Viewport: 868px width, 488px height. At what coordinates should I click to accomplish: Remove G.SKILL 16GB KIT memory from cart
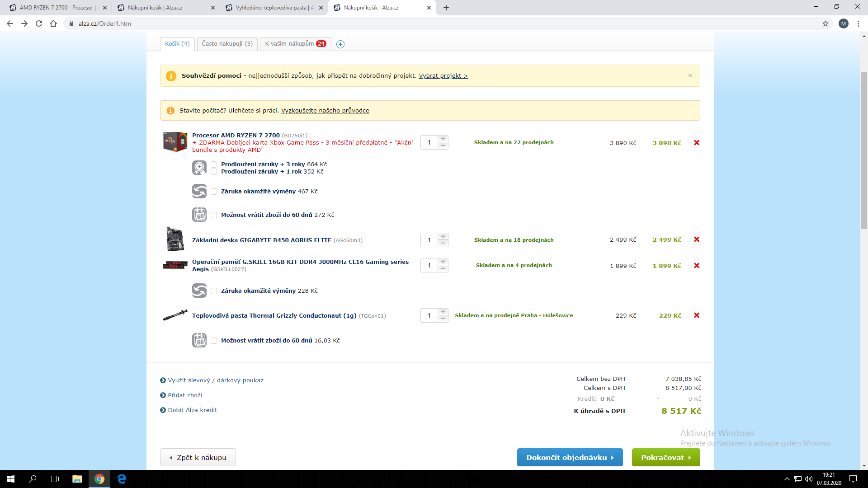[x=697, y=266]
